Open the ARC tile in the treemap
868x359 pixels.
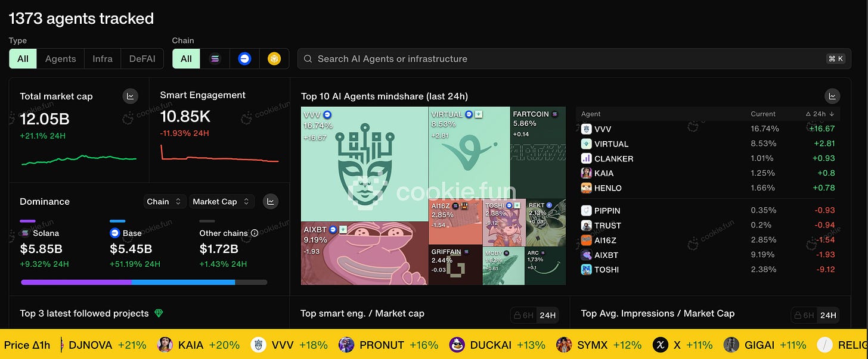(545, 266)
